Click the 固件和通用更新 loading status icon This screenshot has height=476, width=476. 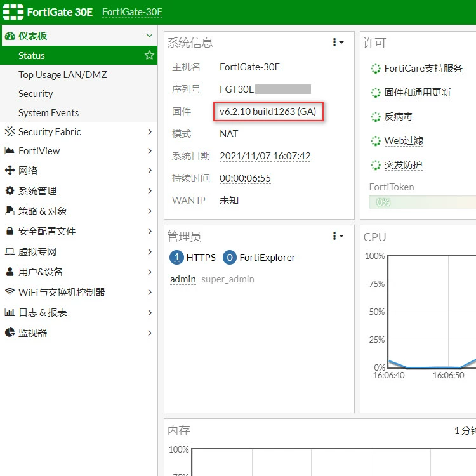click(376, 93)
